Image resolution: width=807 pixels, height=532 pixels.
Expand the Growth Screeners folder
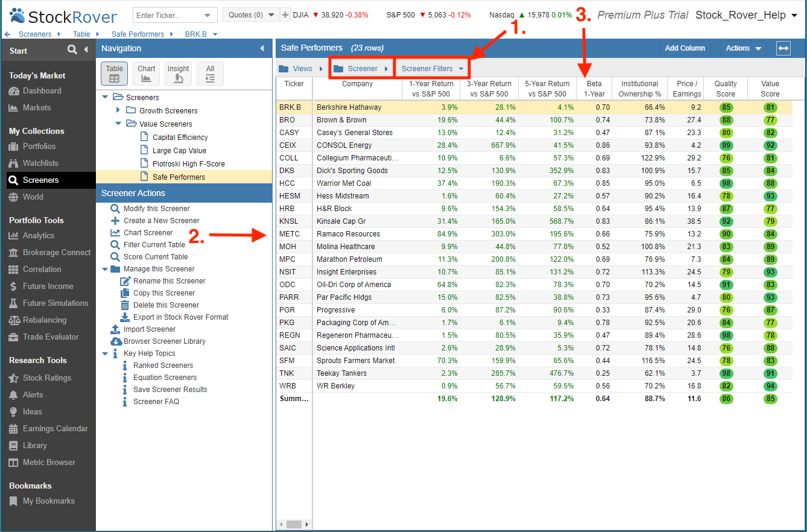tap(118, 110)
